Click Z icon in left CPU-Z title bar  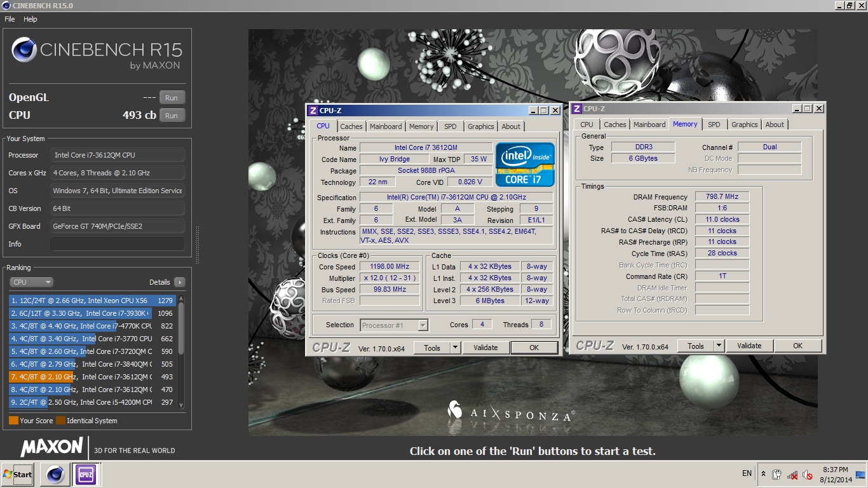[313, 111]
